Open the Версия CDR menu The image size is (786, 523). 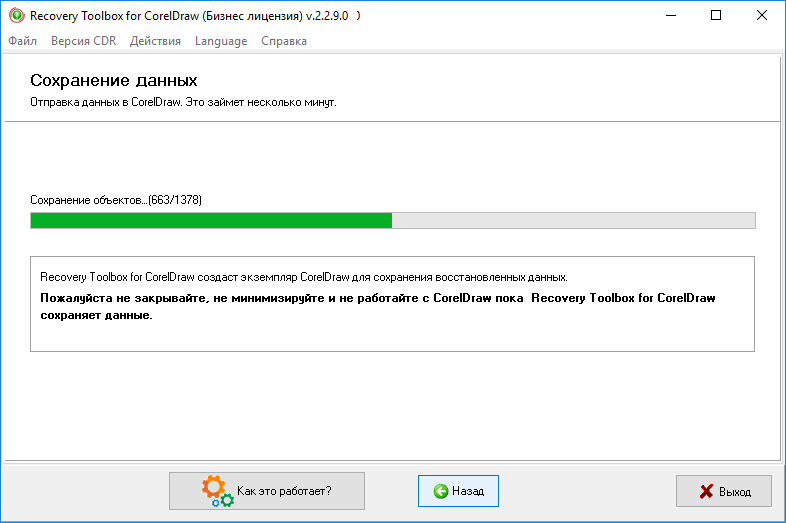(x=83, y=41)
